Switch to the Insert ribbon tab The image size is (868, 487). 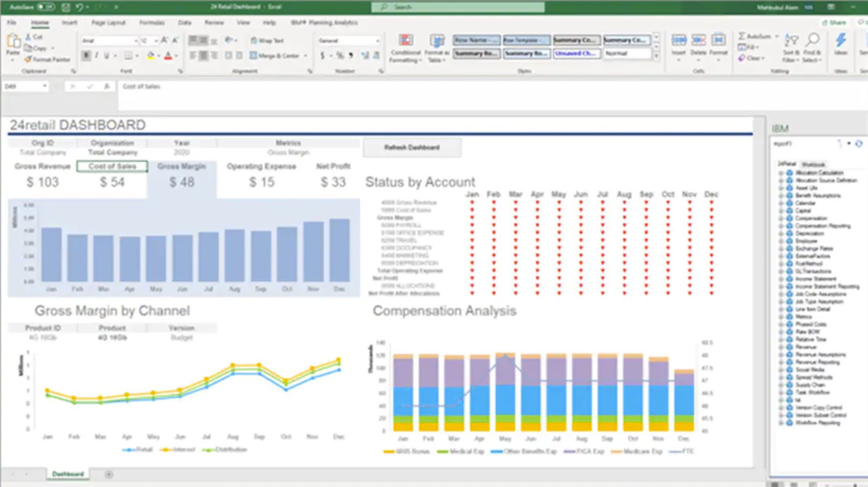pos(70,23)
